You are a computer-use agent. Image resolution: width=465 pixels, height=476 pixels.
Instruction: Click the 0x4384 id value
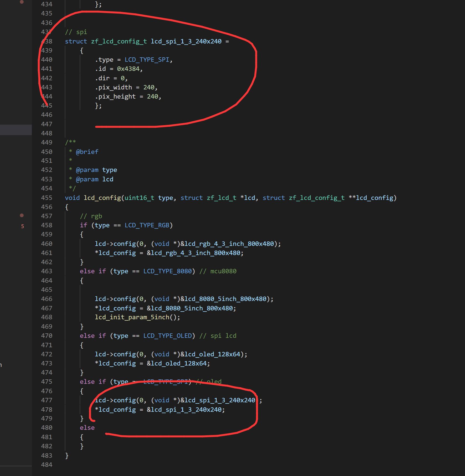pyautogui.click(x=128, y=69)
